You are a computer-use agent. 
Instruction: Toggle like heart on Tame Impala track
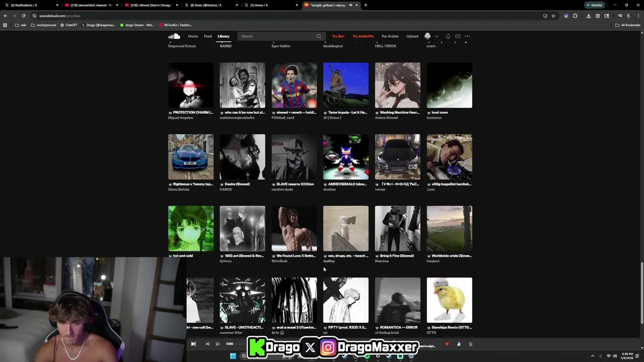(x=325, y=113)
